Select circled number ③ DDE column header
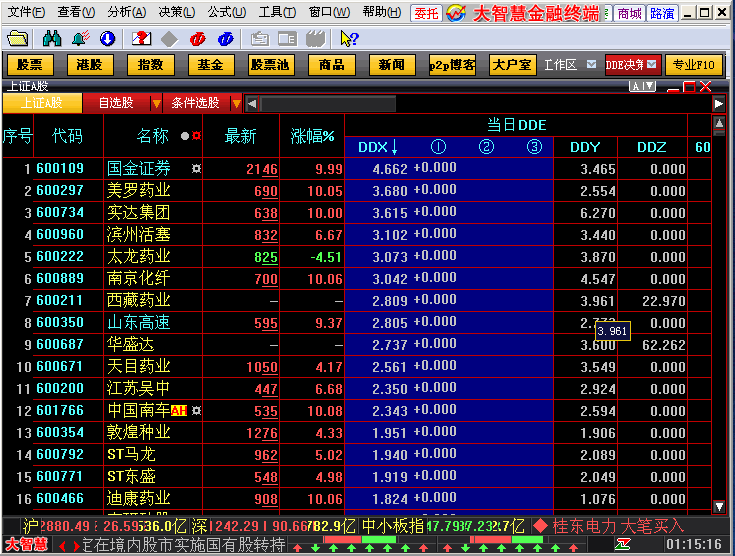The height and width of the screenshot is (556, 735). coord(534,147)
